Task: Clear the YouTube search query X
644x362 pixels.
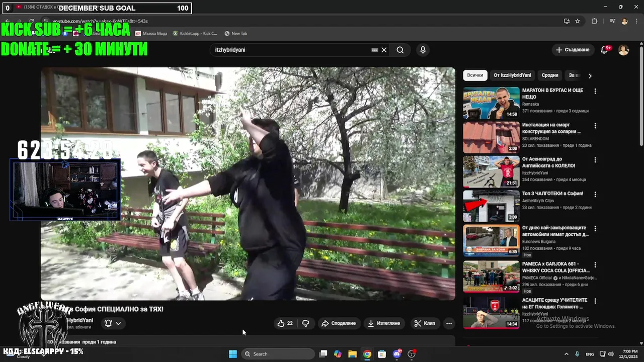Action: click(x=384, y=50)
